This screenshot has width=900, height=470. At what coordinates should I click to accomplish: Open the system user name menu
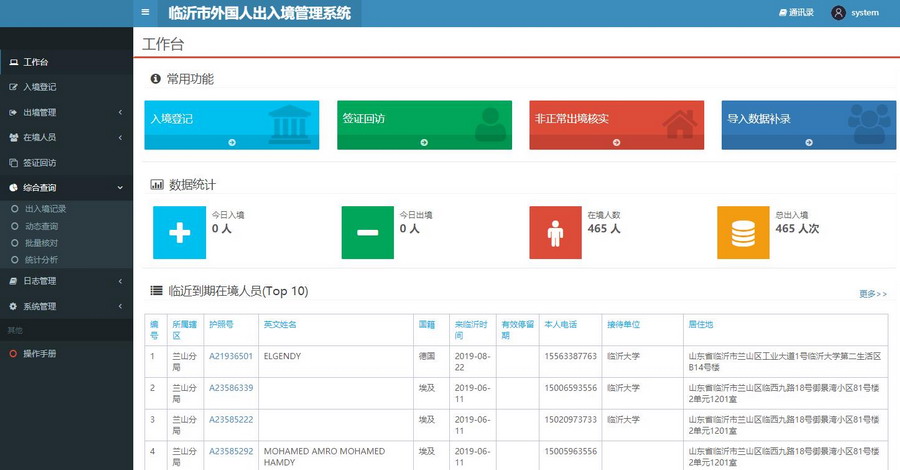pyautogui.click(x=864, y=13)
